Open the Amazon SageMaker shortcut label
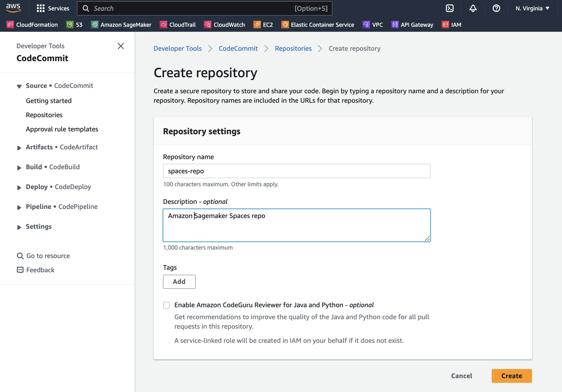The image size is (562, 392). (126, 25)
